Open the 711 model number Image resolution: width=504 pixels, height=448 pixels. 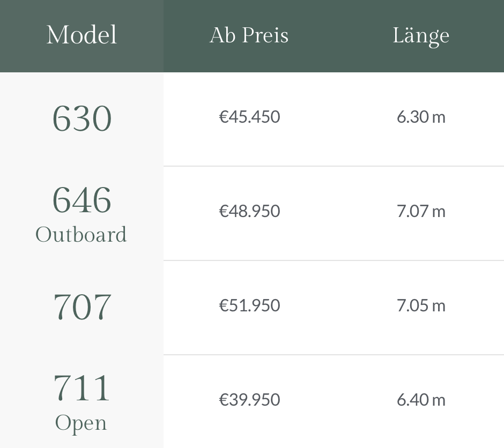tap(81, 388)
